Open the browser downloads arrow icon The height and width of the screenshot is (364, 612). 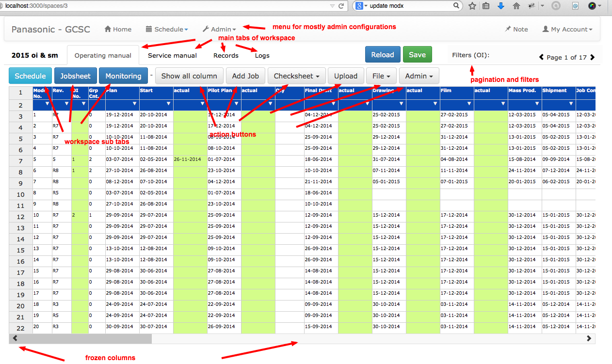point(501,6)
